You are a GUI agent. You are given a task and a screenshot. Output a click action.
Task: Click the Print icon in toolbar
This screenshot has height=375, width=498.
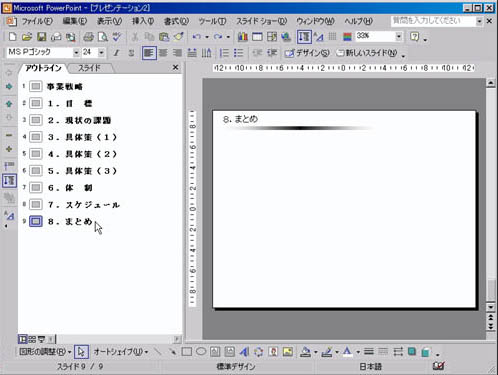tap(88, 37)
